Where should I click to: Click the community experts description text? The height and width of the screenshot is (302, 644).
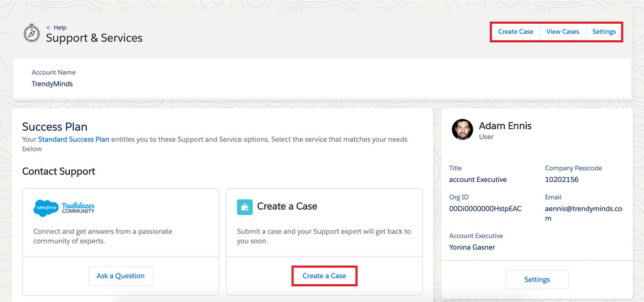point(103,236)
